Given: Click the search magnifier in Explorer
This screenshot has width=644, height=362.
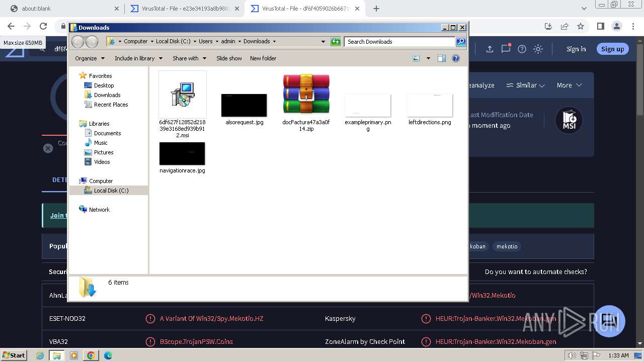Looking at the screenshot, I should tap(460, 42).
